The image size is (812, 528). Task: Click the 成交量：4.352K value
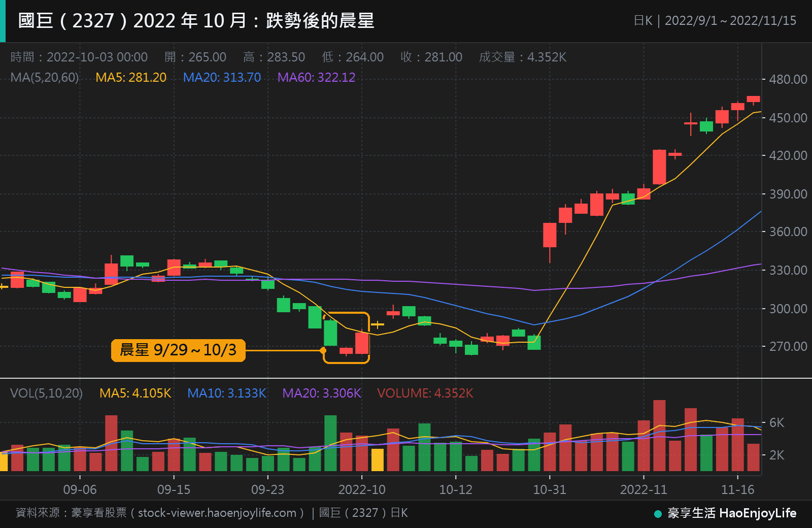523,57
